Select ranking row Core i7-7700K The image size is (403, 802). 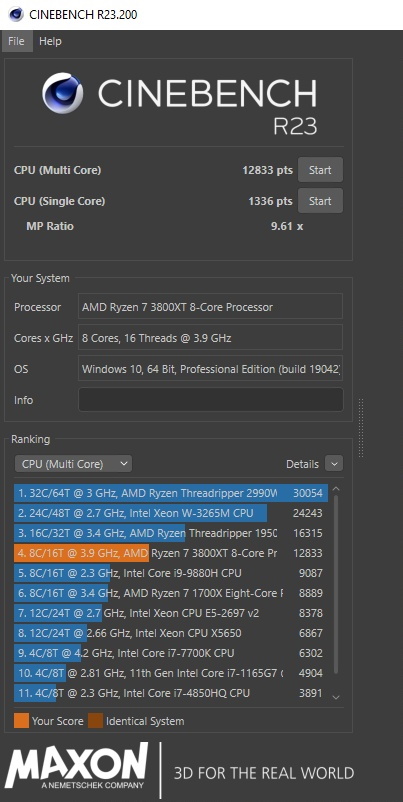(171, 653)
